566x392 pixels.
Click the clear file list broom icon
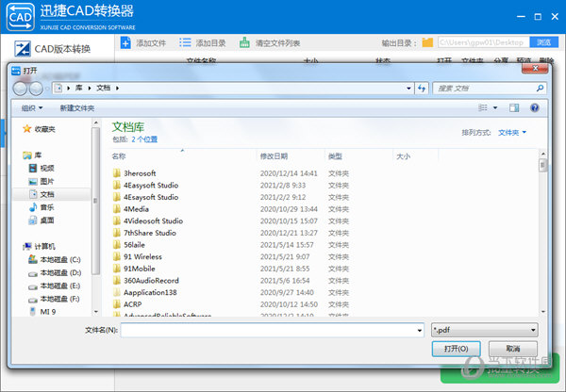click(x=244, y=43)
